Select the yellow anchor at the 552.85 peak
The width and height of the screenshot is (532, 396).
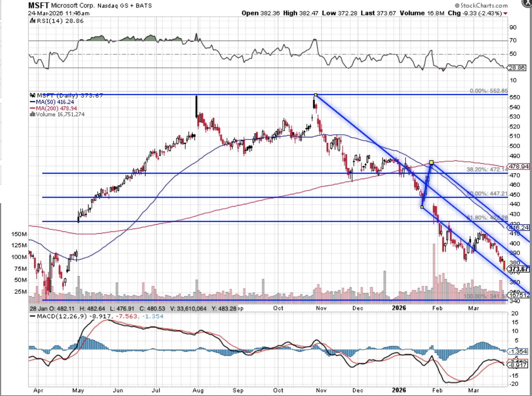tap(315, 95)
